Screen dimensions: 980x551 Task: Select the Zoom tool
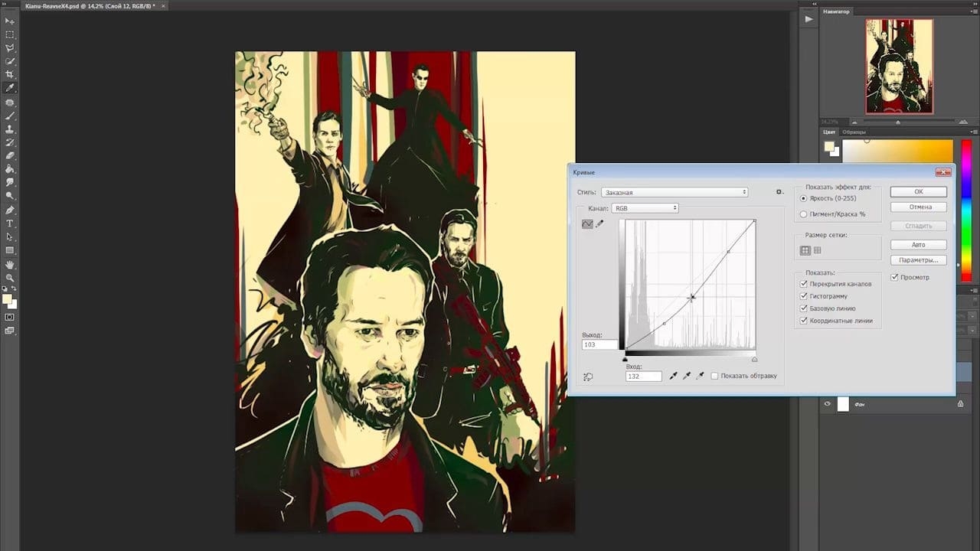10,278
